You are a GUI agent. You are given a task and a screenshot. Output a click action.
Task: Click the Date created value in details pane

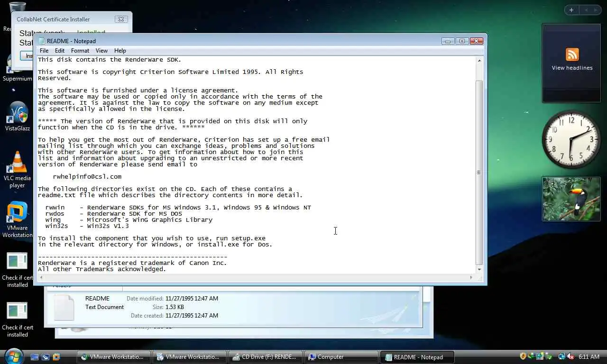point(192,316)
